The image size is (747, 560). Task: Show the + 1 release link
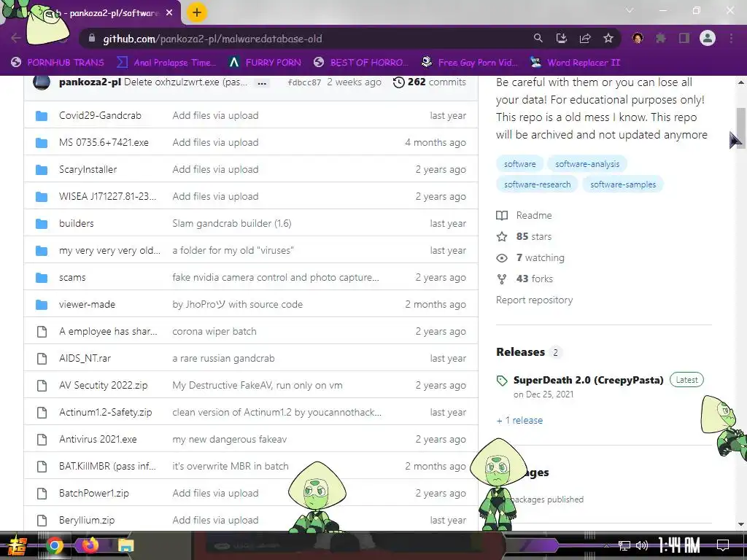519,421
